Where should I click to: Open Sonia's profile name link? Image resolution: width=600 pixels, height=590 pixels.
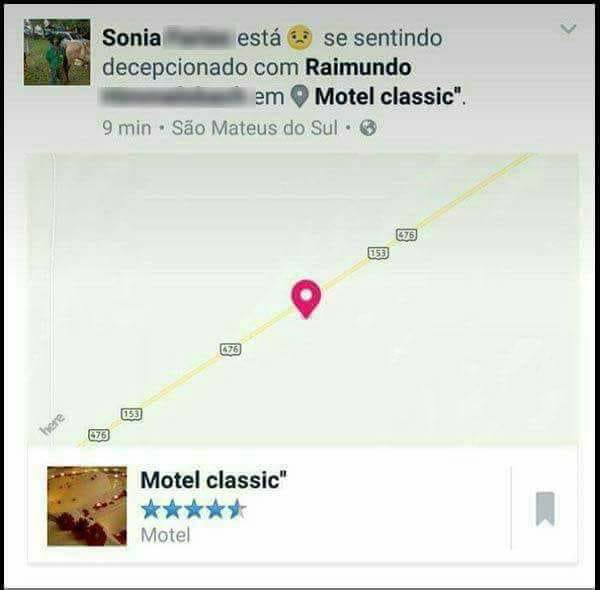[131, 38]
